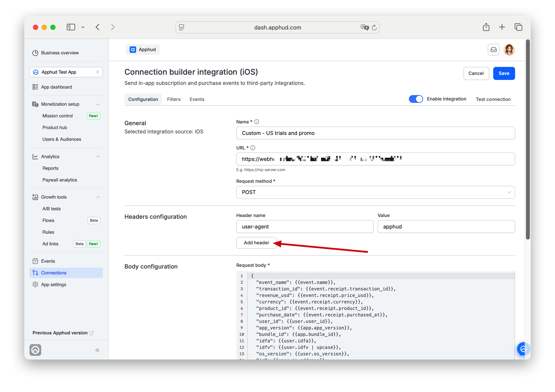
Task: Open the Request method dropdown
Action: (x=375, y=192)
